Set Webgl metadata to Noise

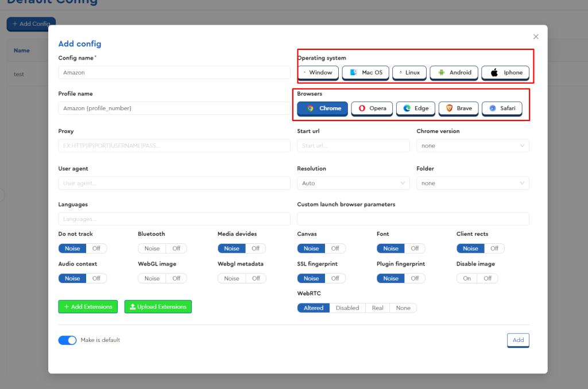232,278
